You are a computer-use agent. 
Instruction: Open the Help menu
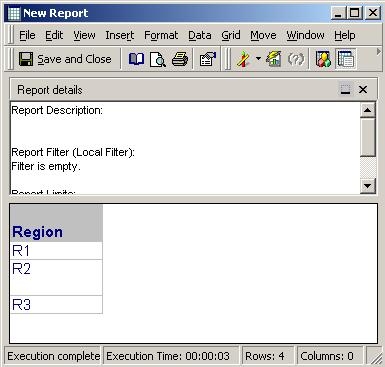click(x=345, y=35)
